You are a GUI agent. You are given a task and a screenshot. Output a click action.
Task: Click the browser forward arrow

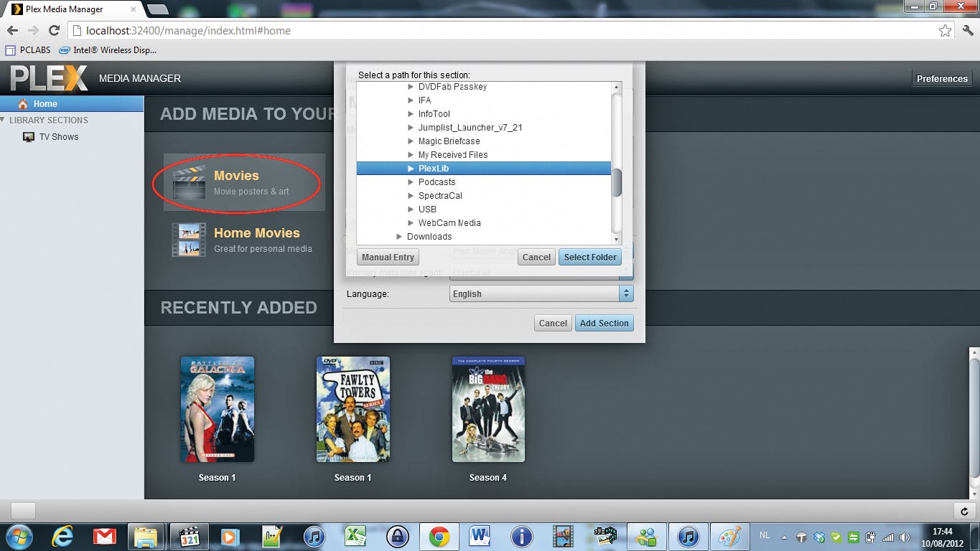tap(33, 31)
